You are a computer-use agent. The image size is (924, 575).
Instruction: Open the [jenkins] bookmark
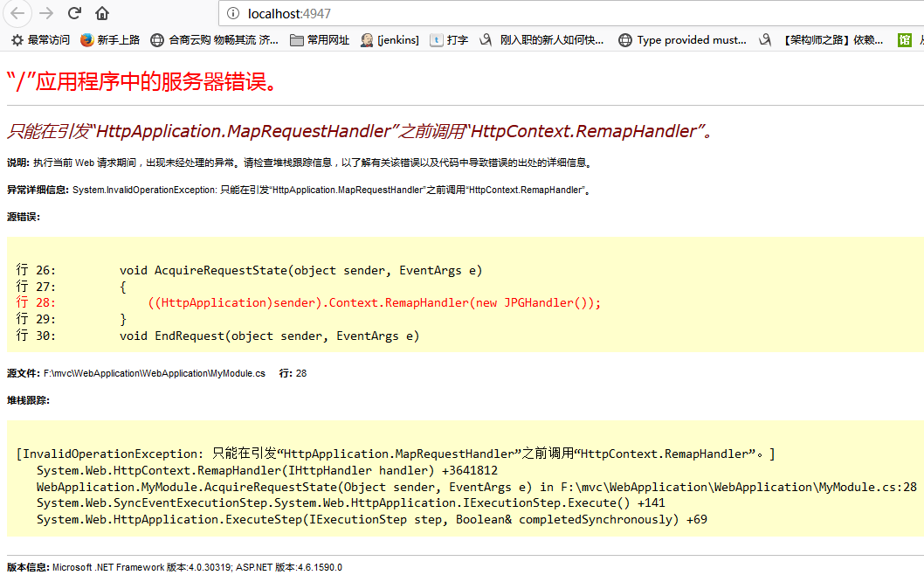click(x=390, y=40)
